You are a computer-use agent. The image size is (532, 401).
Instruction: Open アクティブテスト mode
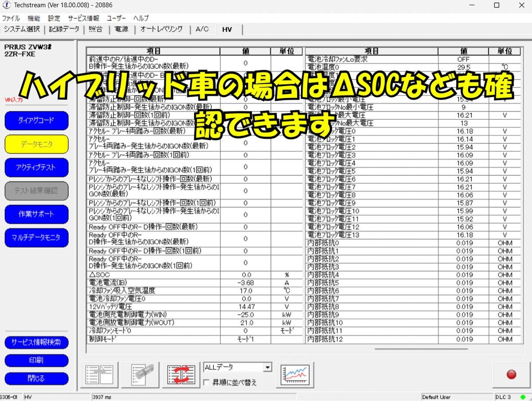tap(36, 167)
